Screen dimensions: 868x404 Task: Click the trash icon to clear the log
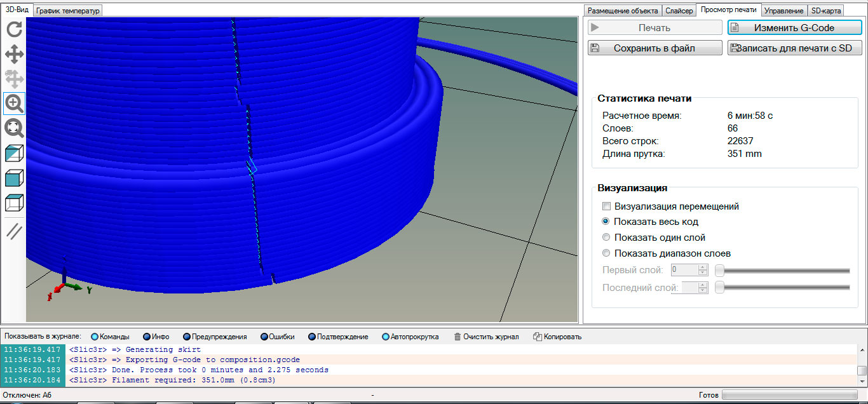coord(458,337)
